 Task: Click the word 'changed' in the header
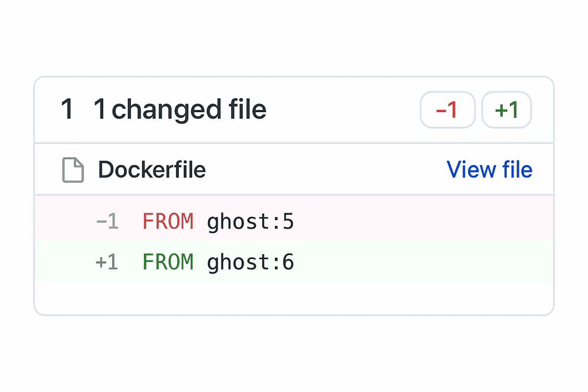click(165, 109)
